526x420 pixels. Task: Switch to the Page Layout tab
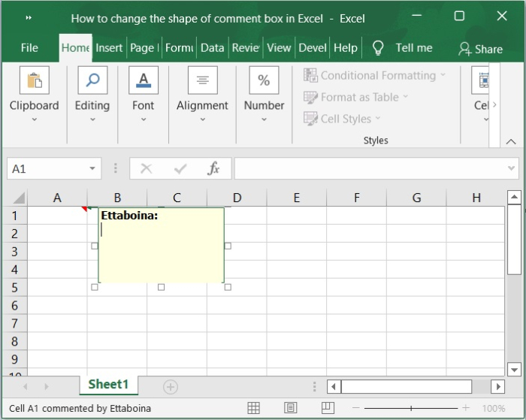[144, 48]
